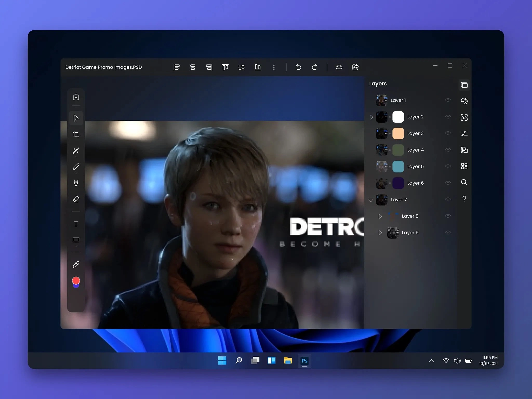Click the Share export icon
532x399 pixels.
(355, 67)
